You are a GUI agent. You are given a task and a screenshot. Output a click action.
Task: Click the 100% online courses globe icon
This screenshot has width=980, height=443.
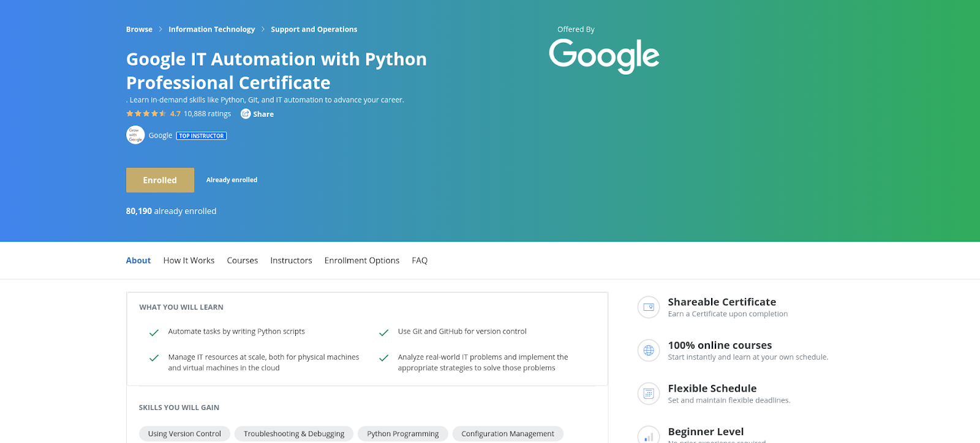tap(649, 351)
